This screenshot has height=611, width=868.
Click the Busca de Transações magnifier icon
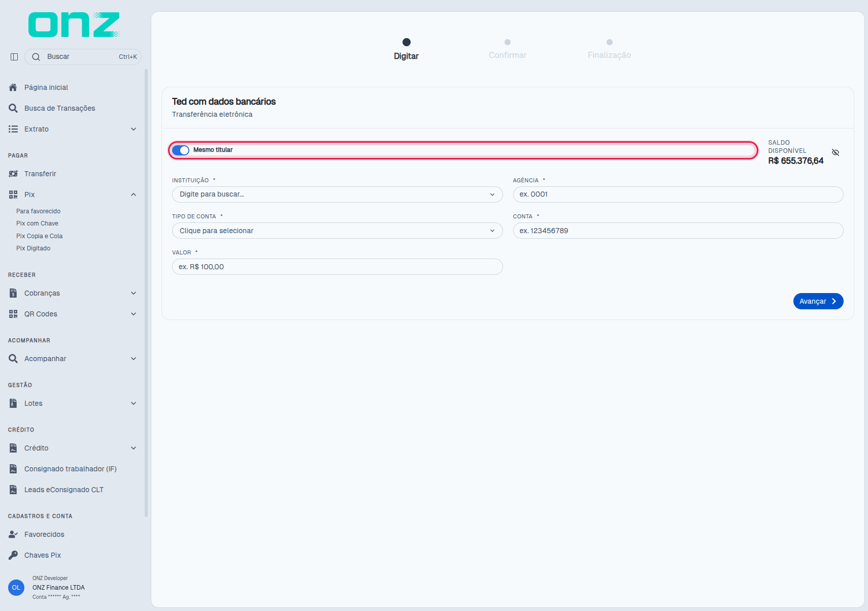point(13,108)
